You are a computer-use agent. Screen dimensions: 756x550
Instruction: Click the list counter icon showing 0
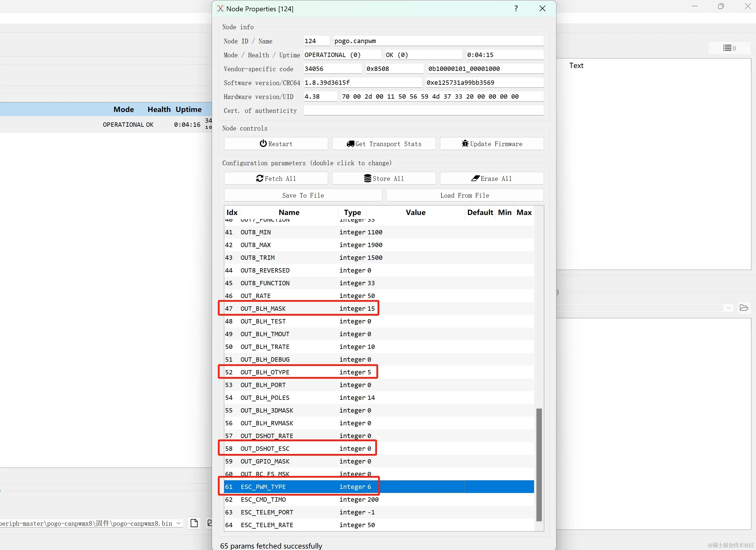coord(729,48)
